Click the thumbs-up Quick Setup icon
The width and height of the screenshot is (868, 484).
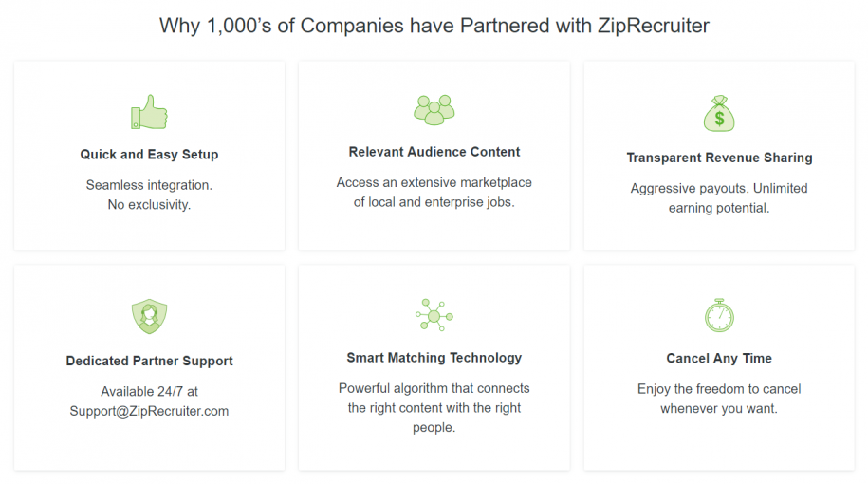coord(149,113)
